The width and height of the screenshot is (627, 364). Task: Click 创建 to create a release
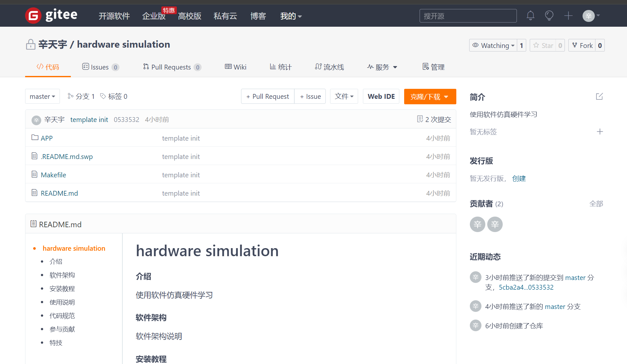[x=519, y=178]
